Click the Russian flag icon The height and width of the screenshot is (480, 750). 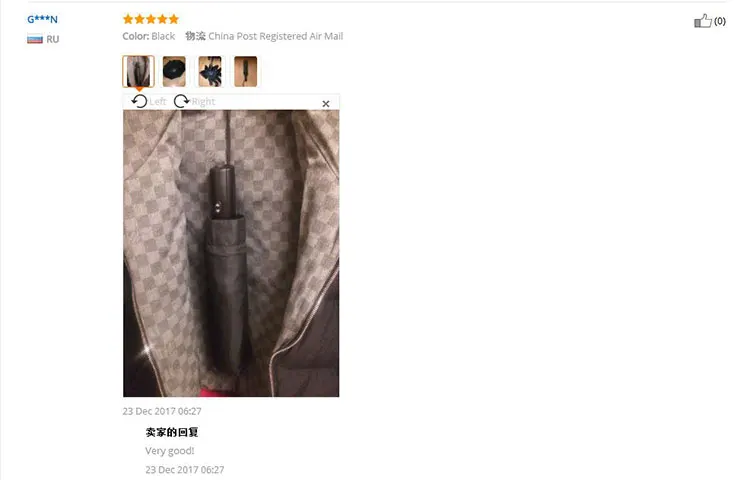click(35, 39)
